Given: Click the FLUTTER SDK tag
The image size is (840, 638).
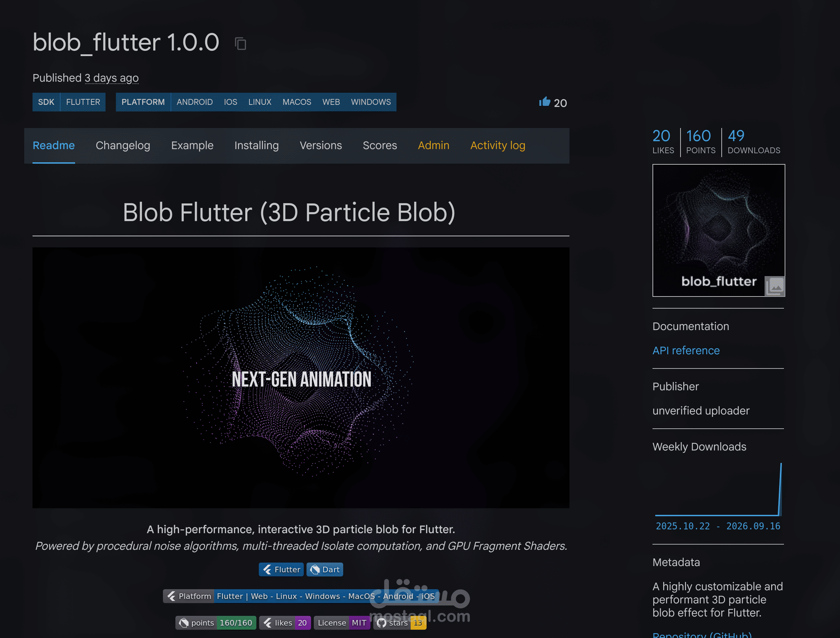Looking at the screenshot, I should [x=83, y=102].
